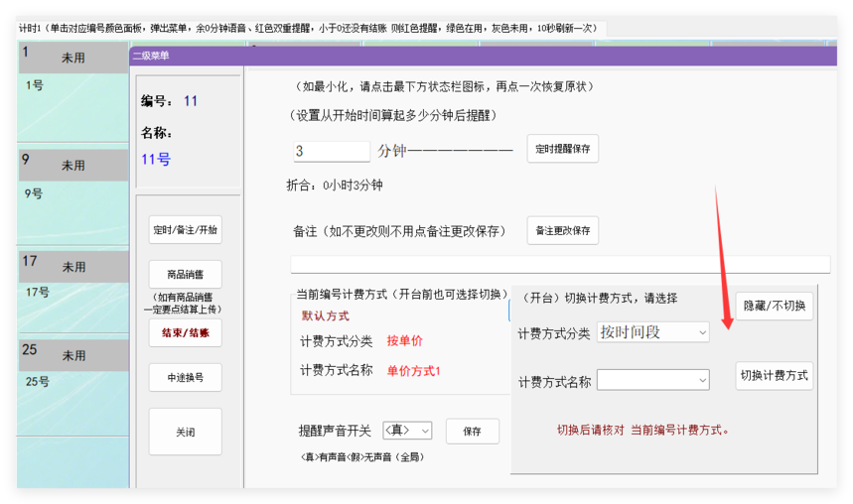The width and height of the screenshot is (853, 504).
Task: Select the grey panel number 9 未用
Action: tap(73, 165)
